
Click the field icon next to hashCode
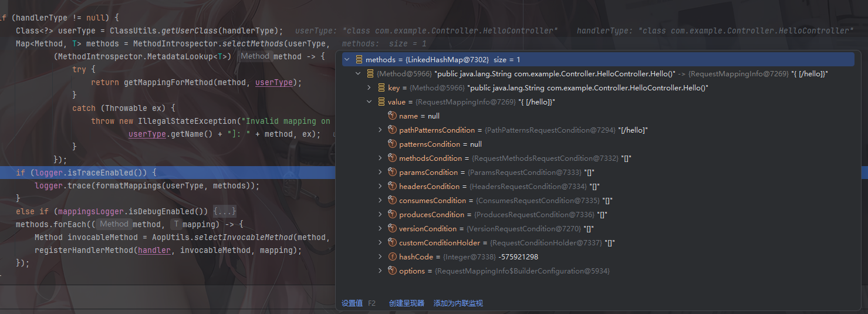(393, 257)
